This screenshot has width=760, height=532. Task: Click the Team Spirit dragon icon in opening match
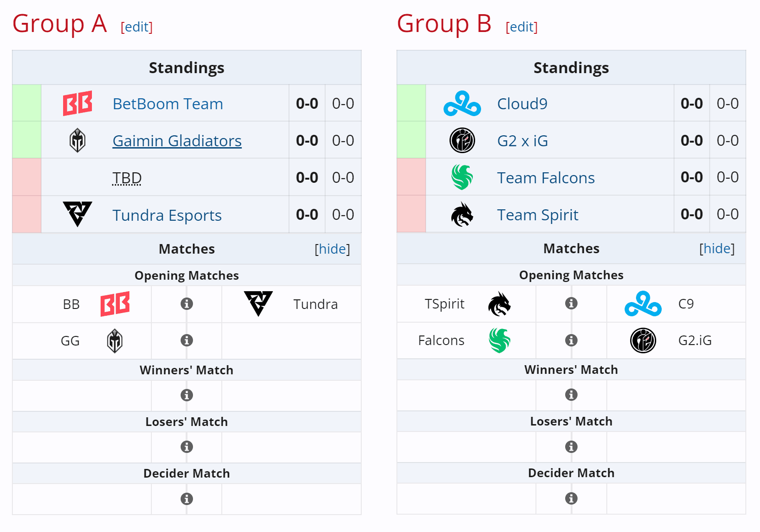click(x=500, y=303)
